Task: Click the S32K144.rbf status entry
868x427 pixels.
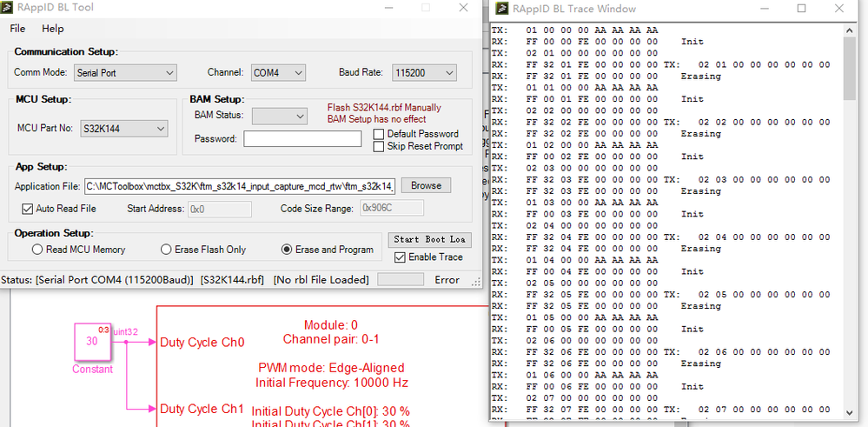Action: (232, 280)
